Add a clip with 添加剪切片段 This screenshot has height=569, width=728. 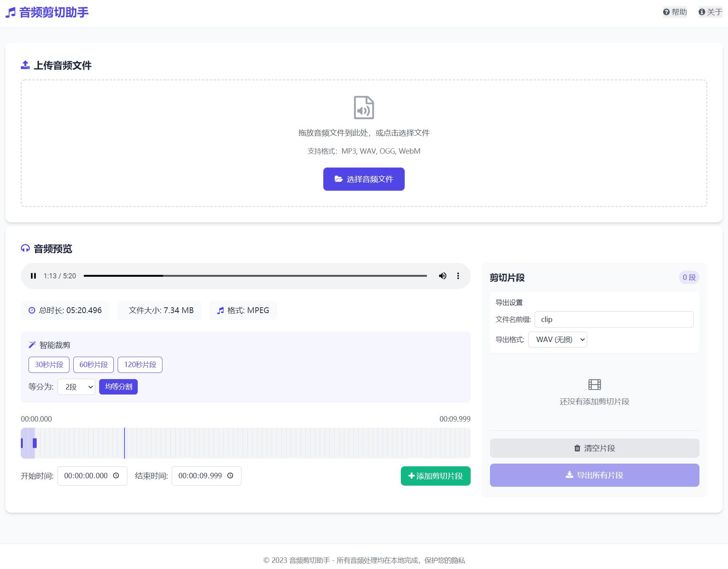435,476
